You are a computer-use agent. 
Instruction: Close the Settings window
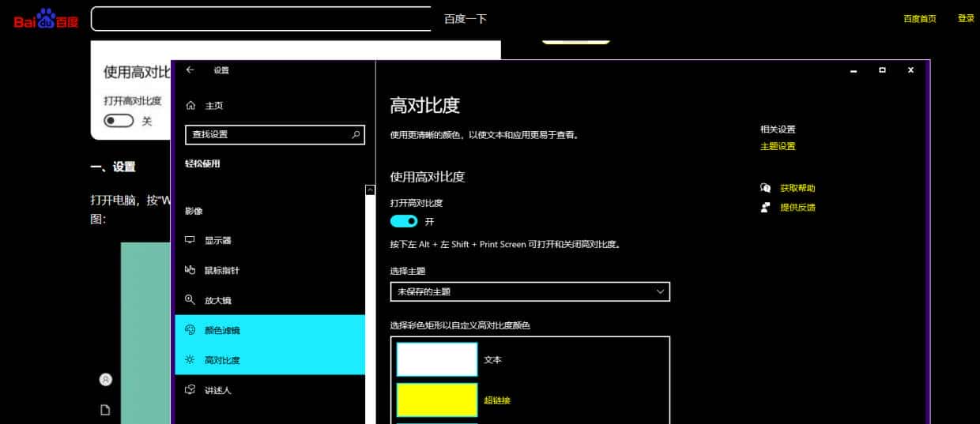910,70
